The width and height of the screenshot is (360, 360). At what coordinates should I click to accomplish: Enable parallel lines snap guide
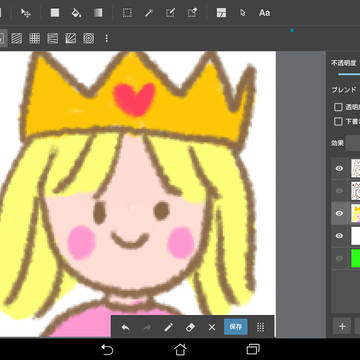click(x=17, y=38)
